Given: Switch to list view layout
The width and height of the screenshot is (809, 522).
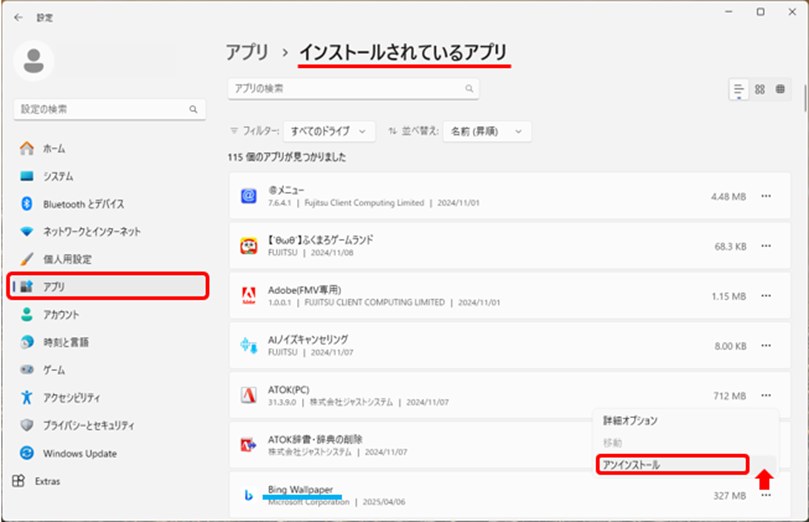Looking at the screenshot, I should [x=739, y=89].
